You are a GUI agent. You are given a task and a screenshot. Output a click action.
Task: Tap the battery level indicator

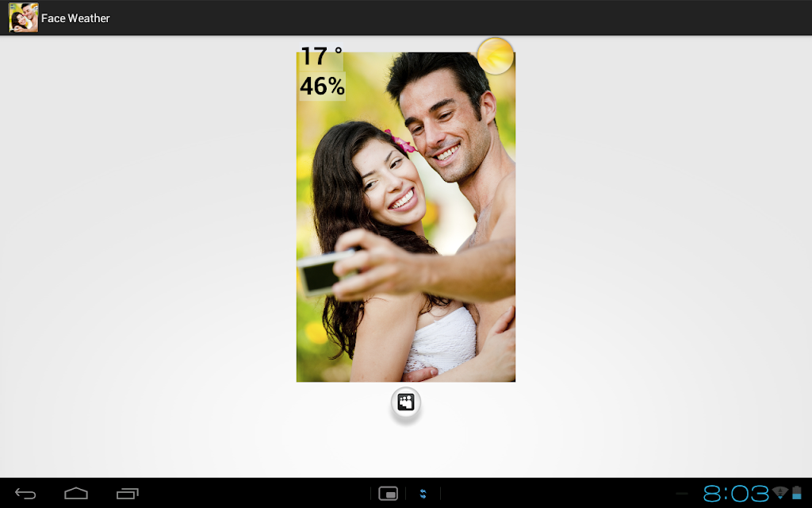tap(797, 493)
